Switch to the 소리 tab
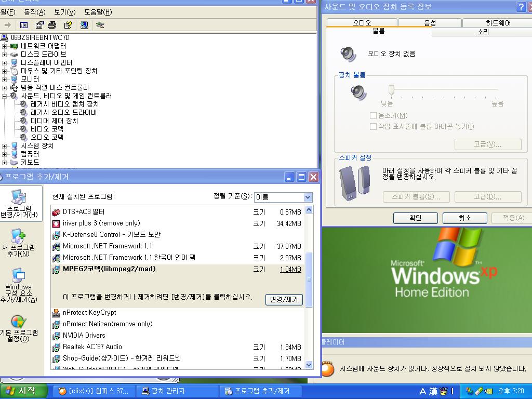 point(483,32)
